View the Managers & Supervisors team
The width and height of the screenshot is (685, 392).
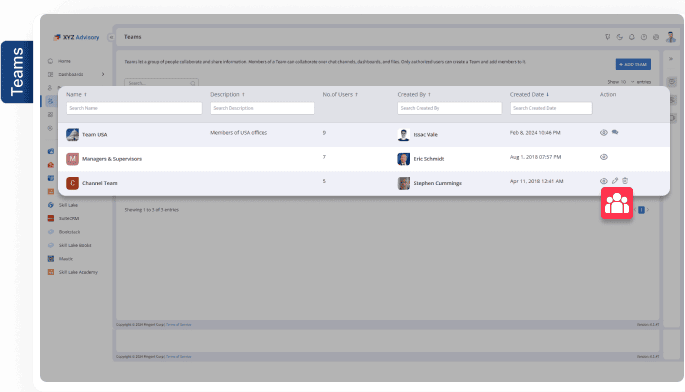[603, 157]
